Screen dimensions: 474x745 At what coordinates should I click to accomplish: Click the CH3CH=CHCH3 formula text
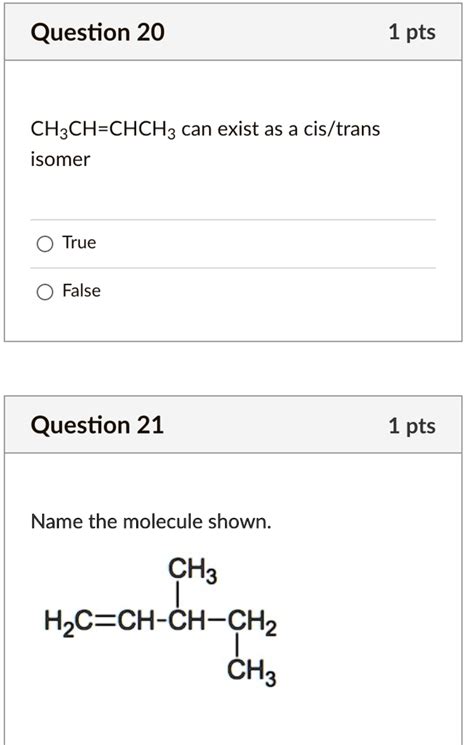point(103,130)
